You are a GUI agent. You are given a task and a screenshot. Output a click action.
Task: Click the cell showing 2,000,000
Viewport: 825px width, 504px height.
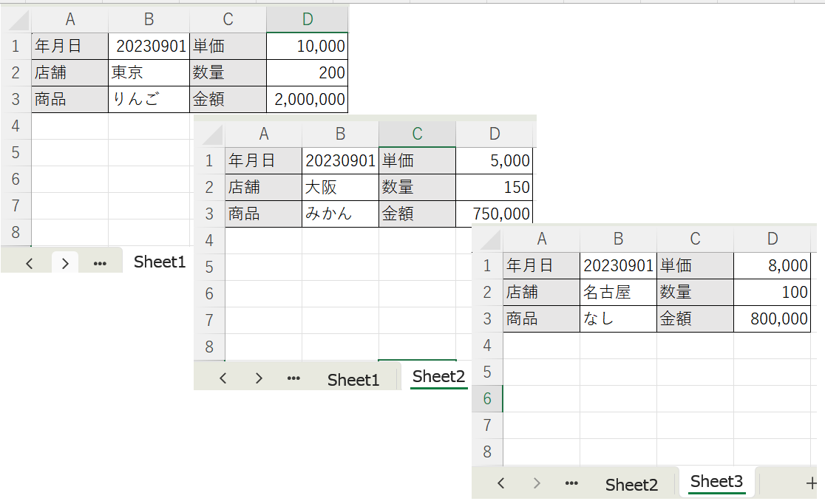pyautogui.click(x=308, y=100)
